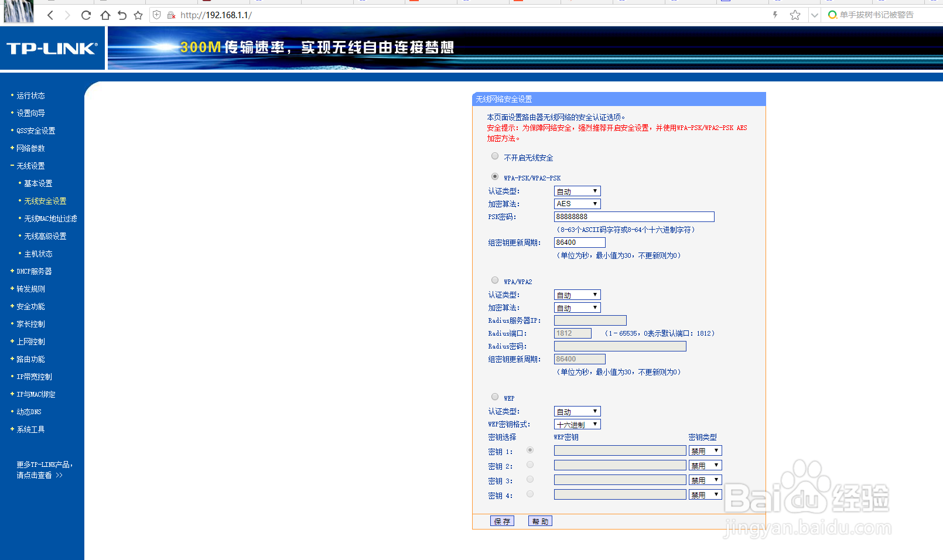Click the PSK密码 field with 88888888

(x=634, y=217)
